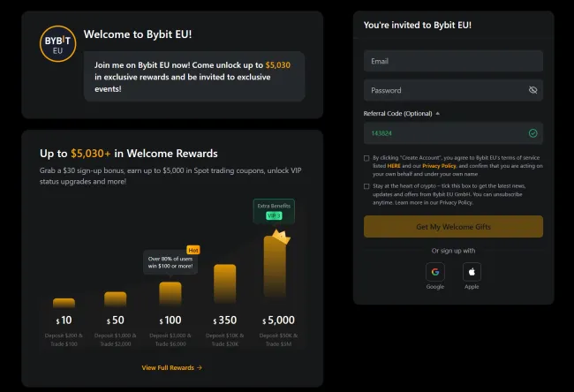The image size is (574, 392).
Task: Open the View Full Rewards link
Action: [x=171, y=367]
